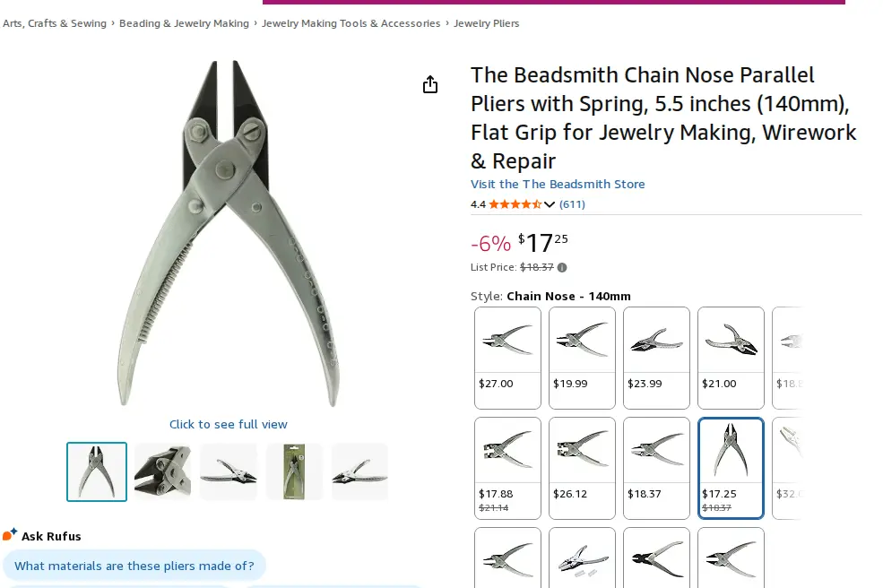Click to see full view link
This screenshot has width=883, height=588.
click(229, 424)
